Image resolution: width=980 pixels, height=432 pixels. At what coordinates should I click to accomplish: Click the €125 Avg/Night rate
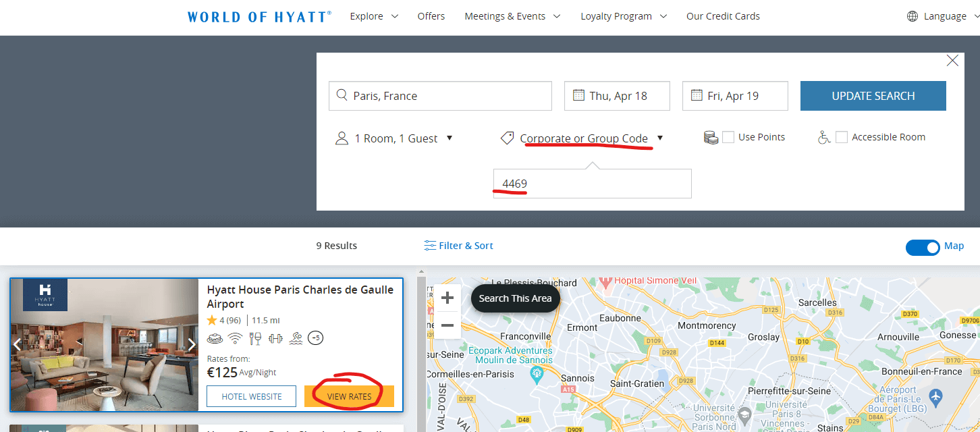click(x=242, y=372)
